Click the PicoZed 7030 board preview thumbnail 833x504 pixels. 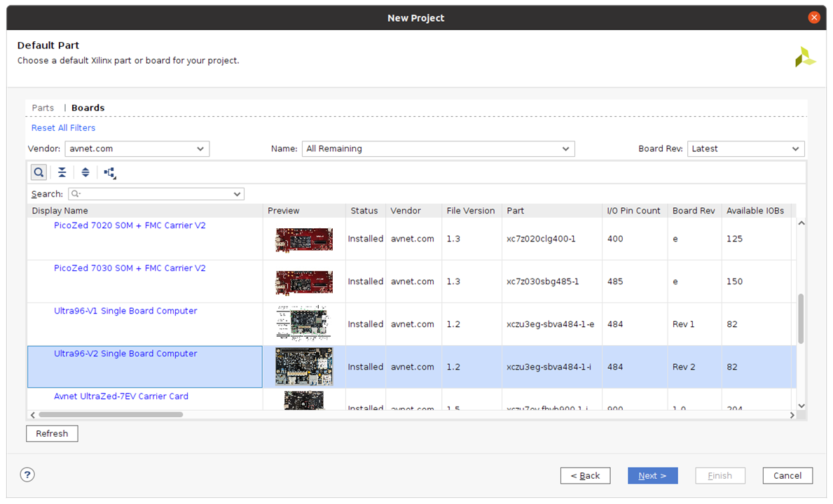click(304, 281)
